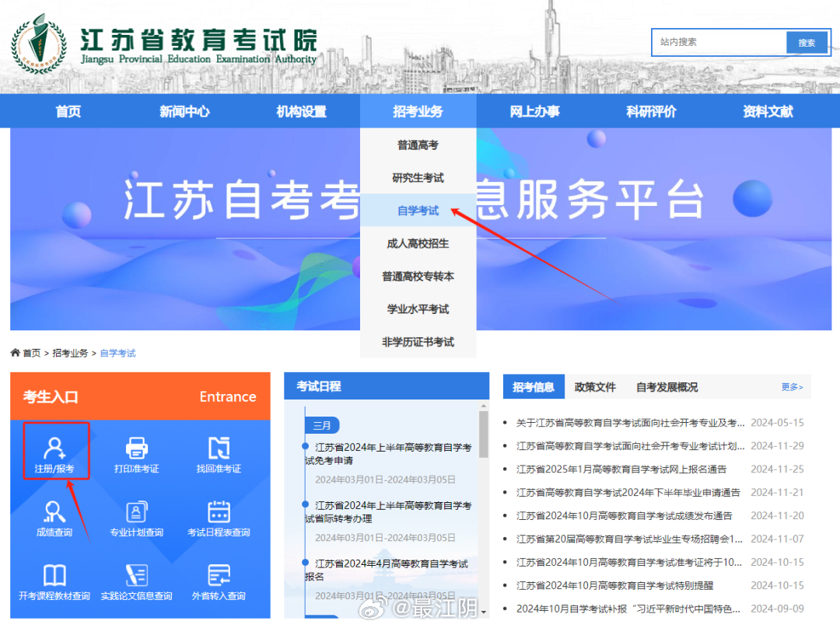Viewport: 840px width, 628px height.
Task: Open the 自学考试补报 notice dated 2024-09-09
Action: 628,609
